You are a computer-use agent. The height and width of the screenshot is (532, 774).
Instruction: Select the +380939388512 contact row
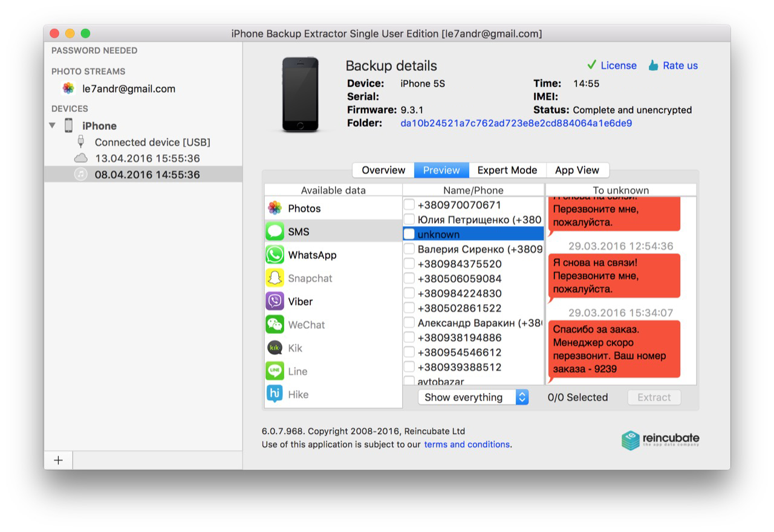[x=473, y=367]
